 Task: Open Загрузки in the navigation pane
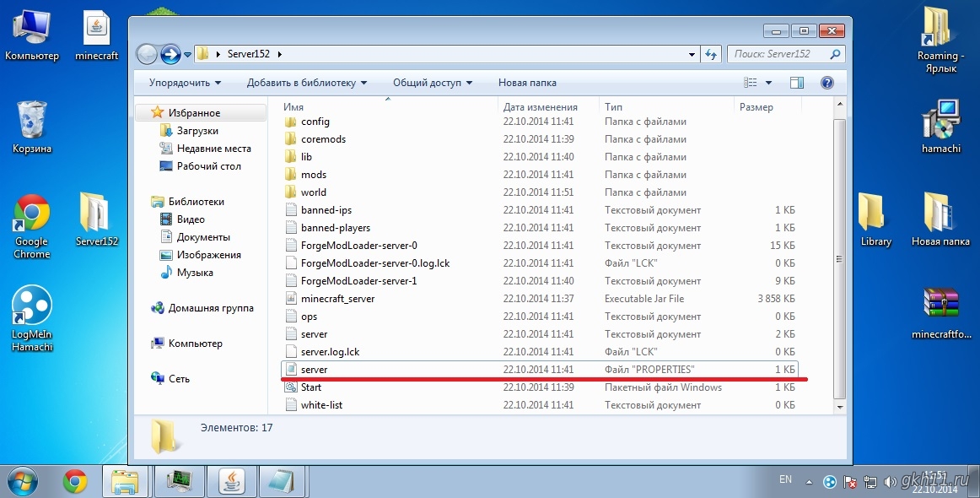(x=197, y=131)
